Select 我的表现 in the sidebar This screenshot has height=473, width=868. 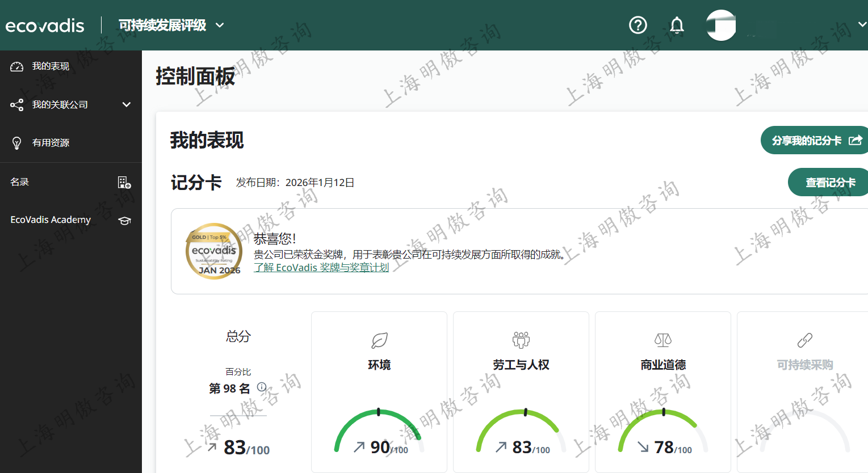(x=51, y=66)
